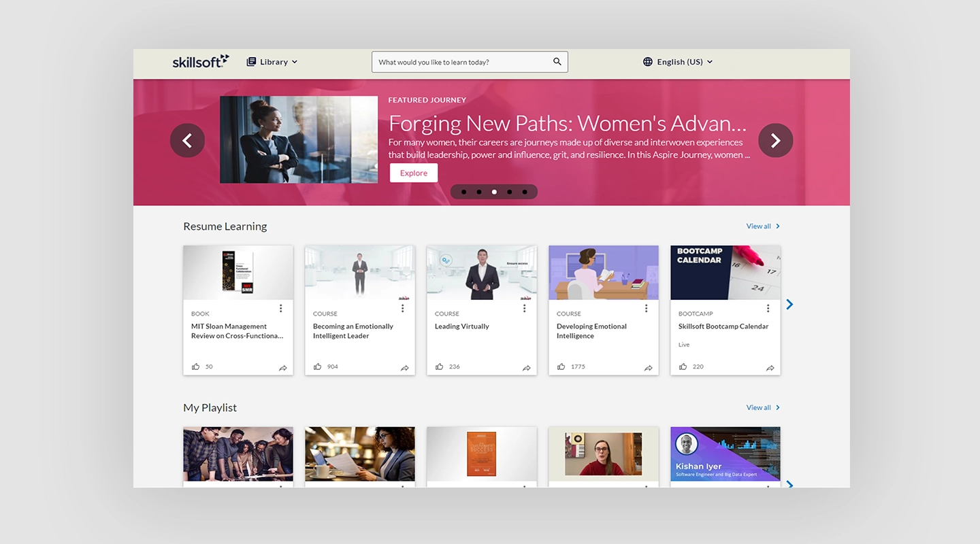Focus the 'What would you like to learn today?' search field
This screenshot has width=980, height=544.
(x=470, y=62)
